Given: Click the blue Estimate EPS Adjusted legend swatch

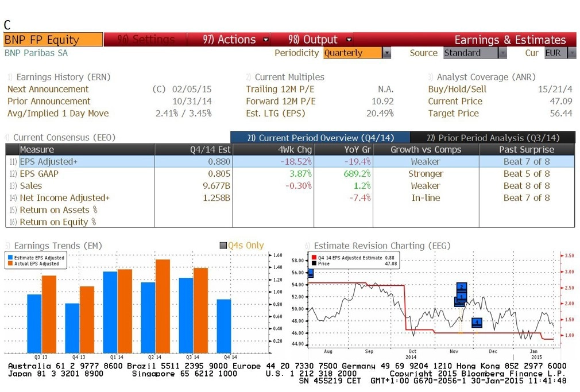Looking at the screenshot, I should [10, 258].
